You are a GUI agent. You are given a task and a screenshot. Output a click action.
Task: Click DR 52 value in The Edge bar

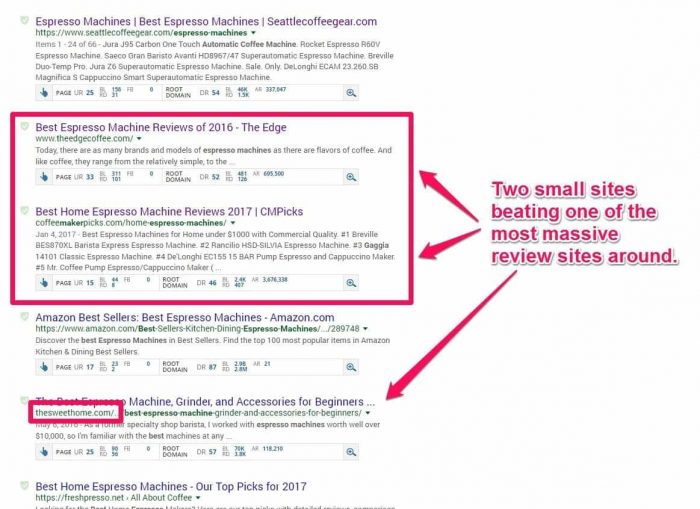(x=216, y=177)
